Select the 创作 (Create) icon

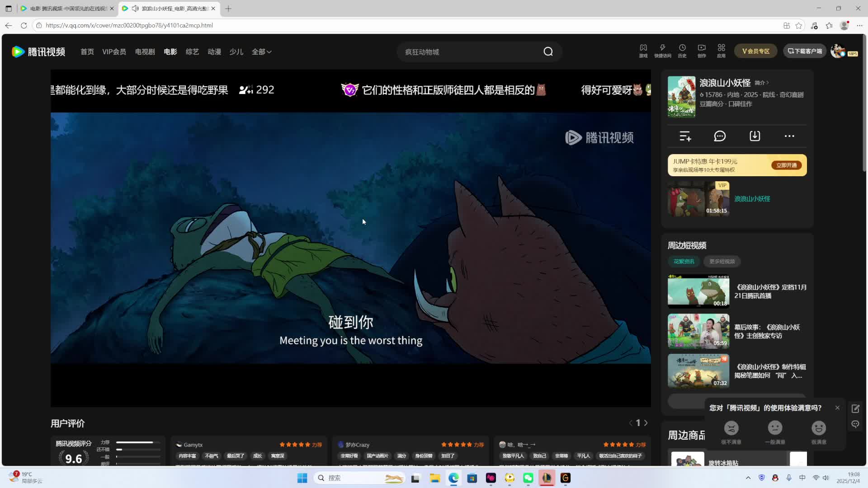(701, 51)
